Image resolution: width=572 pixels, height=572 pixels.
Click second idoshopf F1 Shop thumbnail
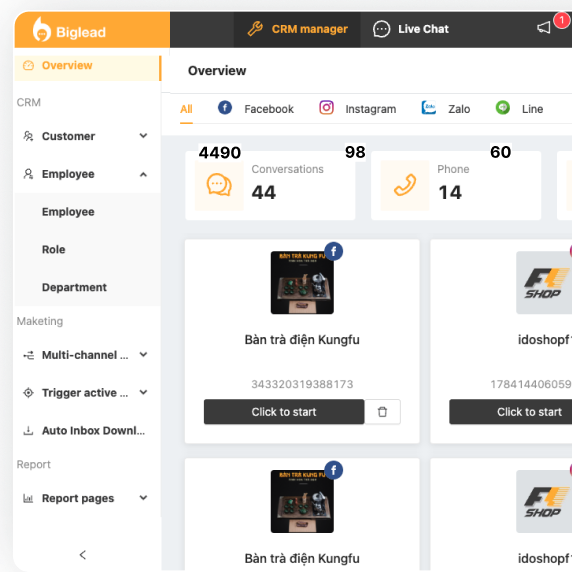(544, 502)
